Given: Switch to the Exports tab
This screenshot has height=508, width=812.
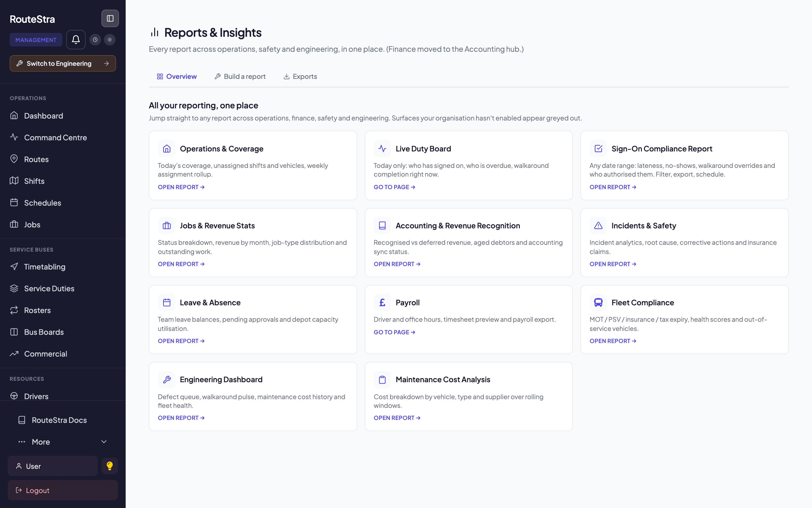Looking at the screenshot, I should [300, 76].
